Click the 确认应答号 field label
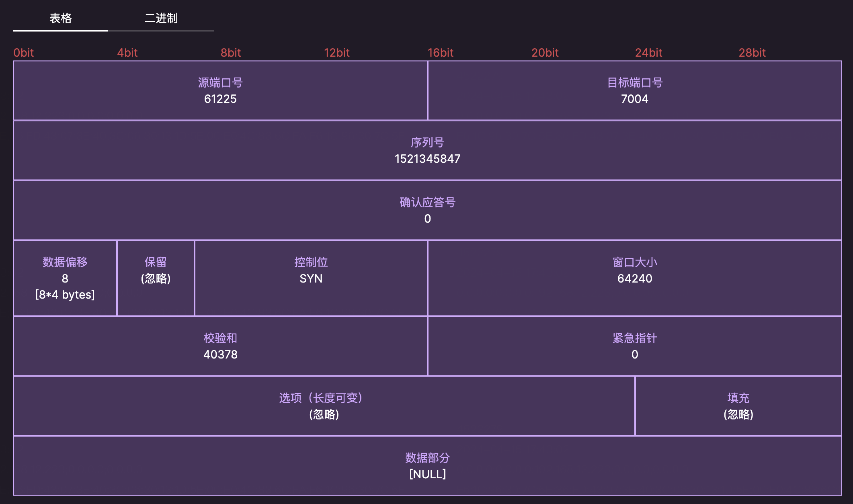Viewport: 853px width, 504px height. pos(427,202)
